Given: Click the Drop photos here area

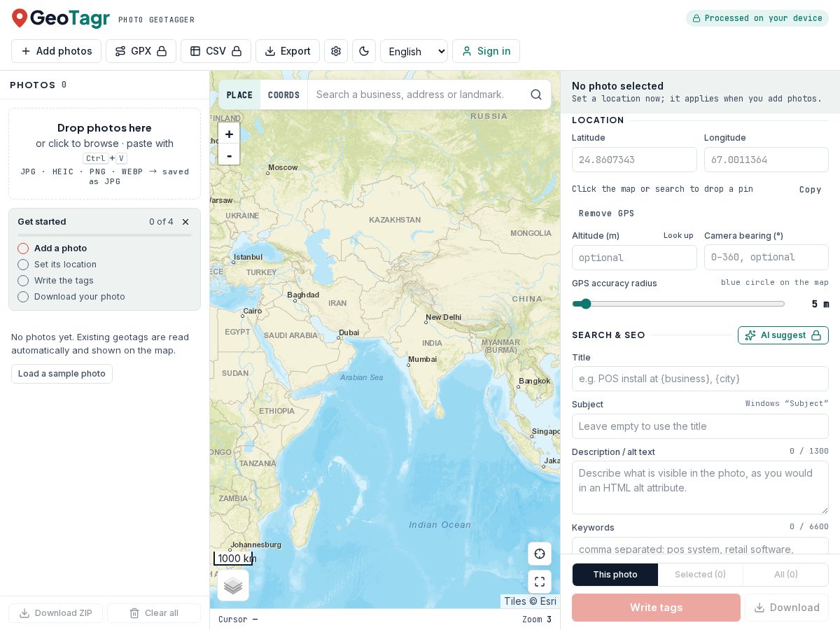Looking at the screenshot, I should coord(104,154).
